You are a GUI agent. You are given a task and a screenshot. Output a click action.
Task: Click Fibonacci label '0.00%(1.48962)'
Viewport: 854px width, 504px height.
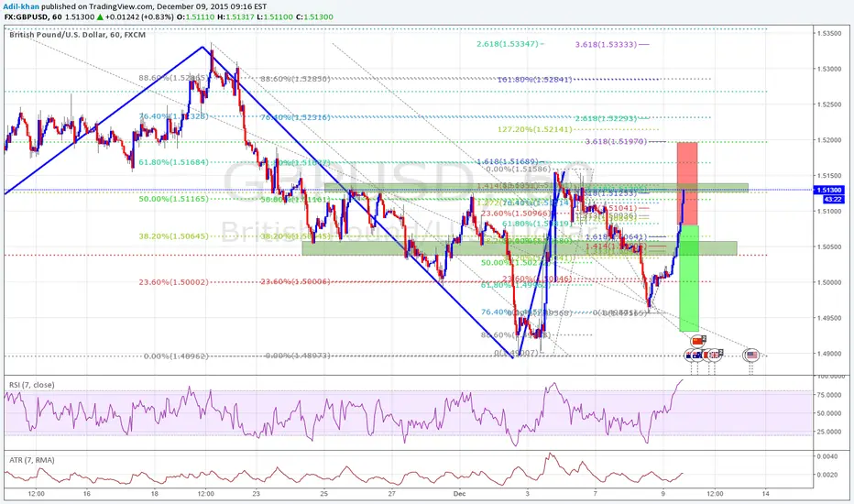[x=176, y=356]
